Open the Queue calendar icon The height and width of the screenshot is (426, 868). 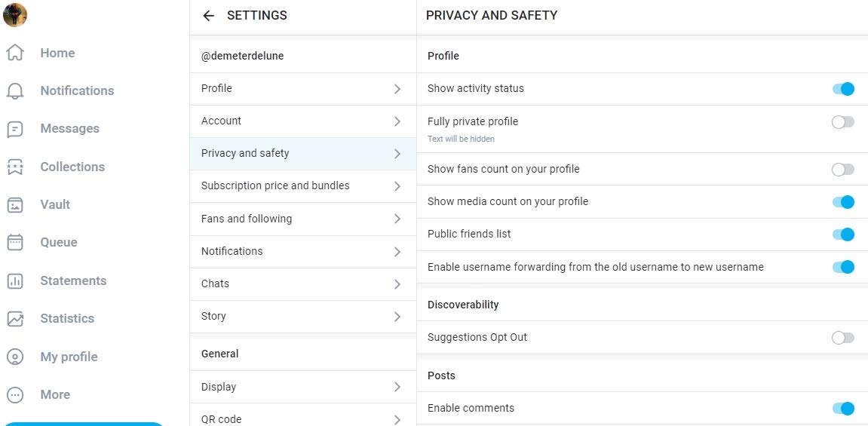pyautogui.click(x=15, y=242)
